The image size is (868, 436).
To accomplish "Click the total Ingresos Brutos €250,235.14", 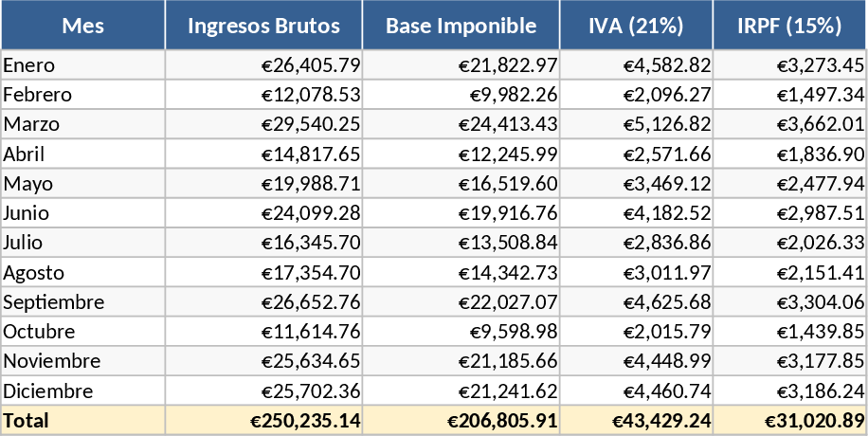I will [306, 420].
